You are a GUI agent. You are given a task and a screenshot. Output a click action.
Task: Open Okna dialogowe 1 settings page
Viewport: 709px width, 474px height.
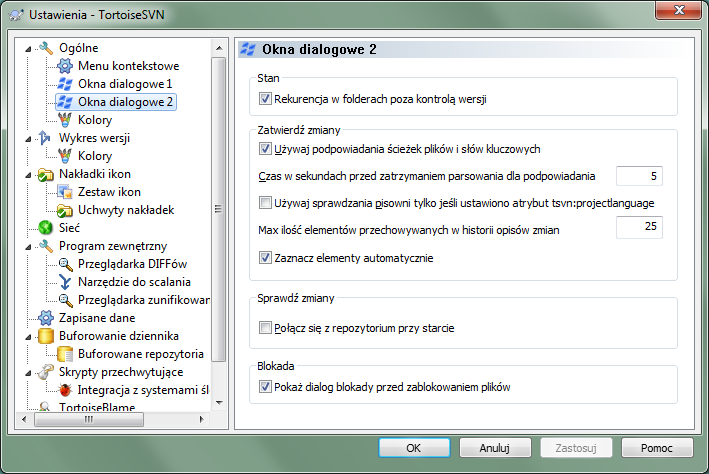pos(125,84)
